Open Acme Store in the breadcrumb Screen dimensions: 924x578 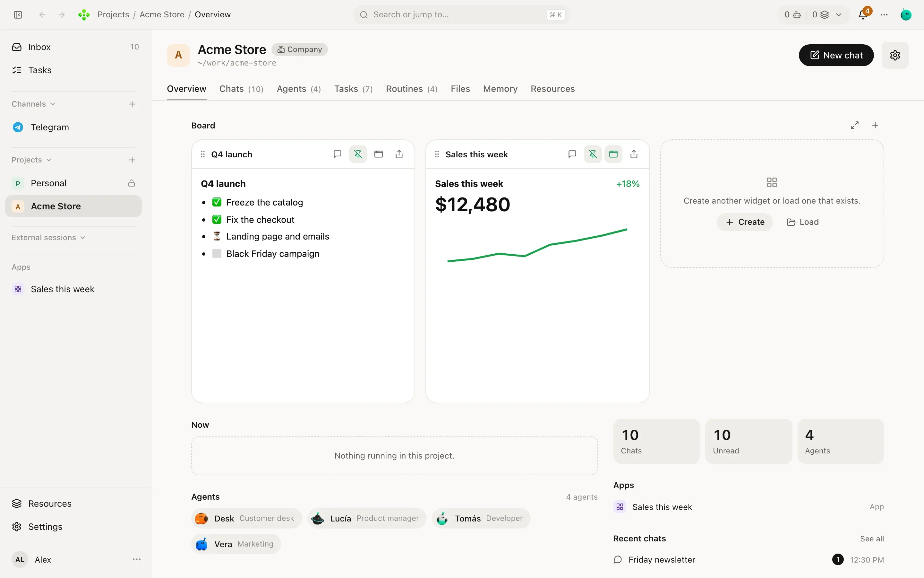click(x=162, y=14)
